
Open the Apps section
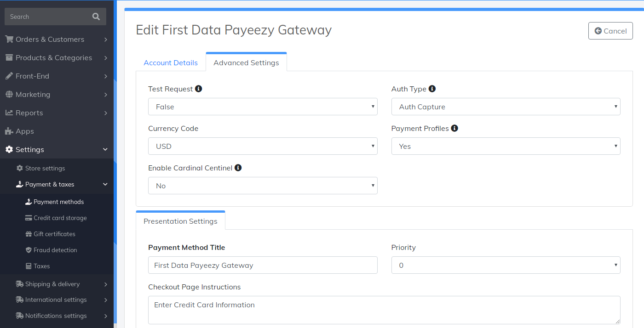click(25, 131)
